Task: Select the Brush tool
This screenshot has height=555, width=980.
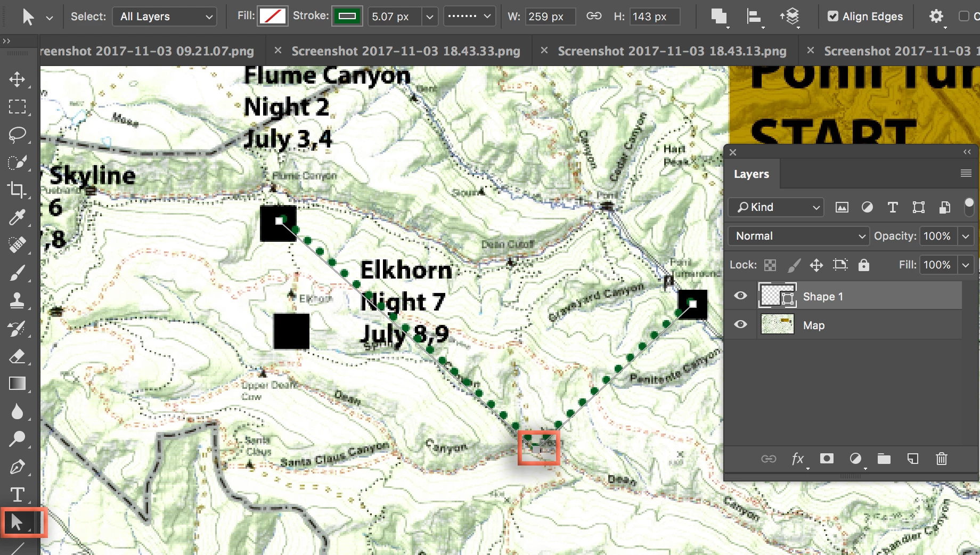Action: 17,273
